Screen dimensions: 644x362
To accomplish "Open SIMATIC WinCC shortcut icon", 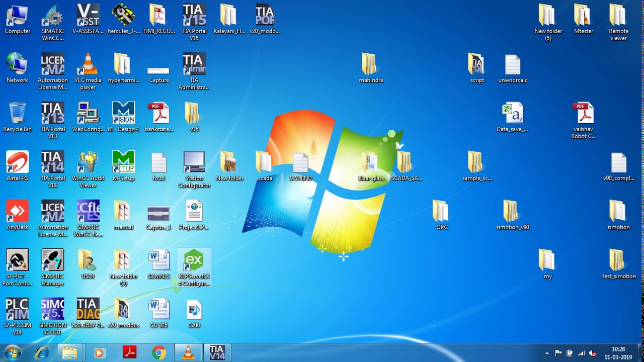I will 53,23.
